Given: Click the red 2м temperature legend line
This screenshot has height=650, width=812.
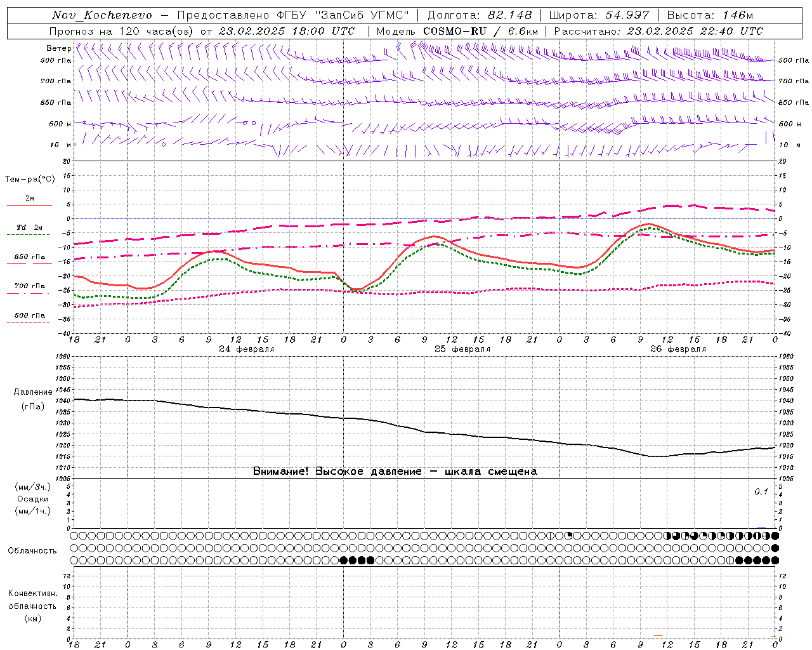Looking at the screenshot, I should [29, 205].
